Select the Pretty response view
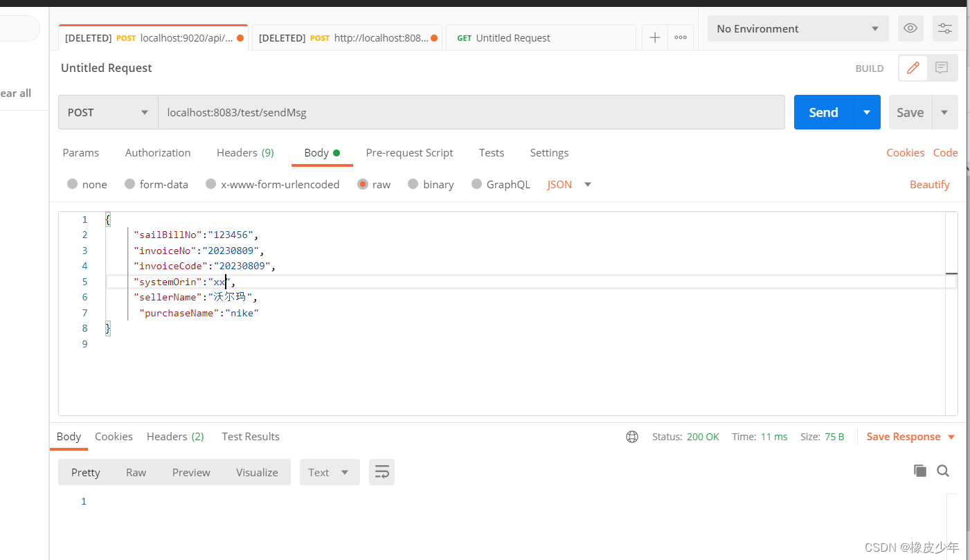The width and height of the screenshot is (970, 560). [x=86, y=472]
